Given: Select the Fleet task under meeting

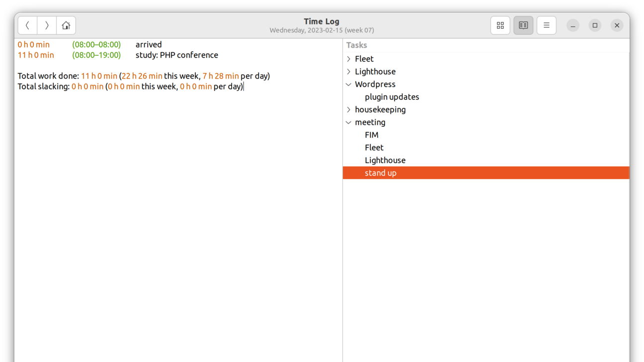Looking at the screenshot, I should [x=374, y=148].
